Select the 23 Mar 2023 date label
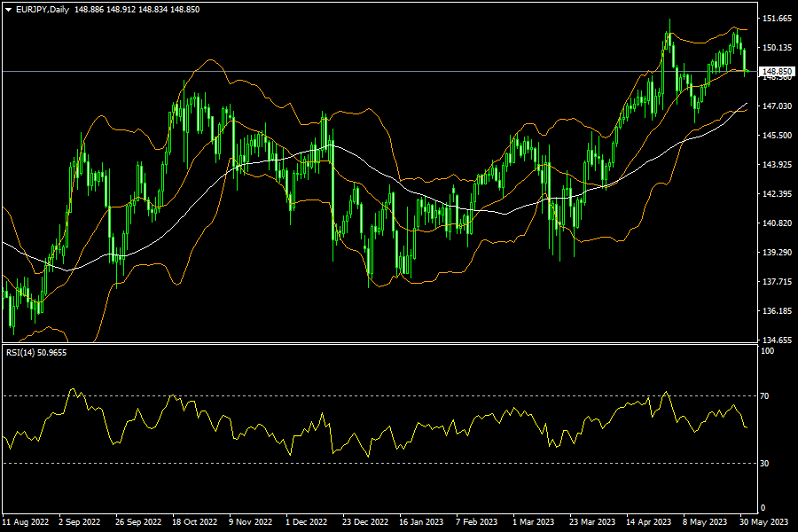 coord(592,522)
